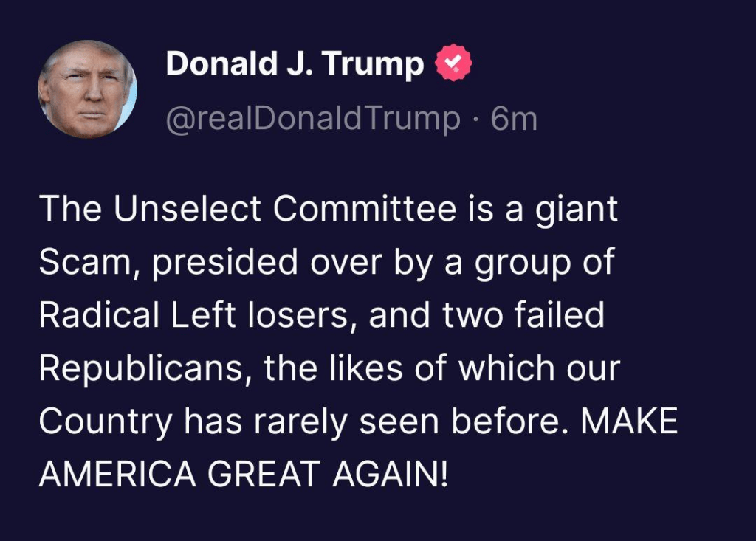Click the dot separator before the timestamp
Screen dimensions: 756x541
click(476, 120)
